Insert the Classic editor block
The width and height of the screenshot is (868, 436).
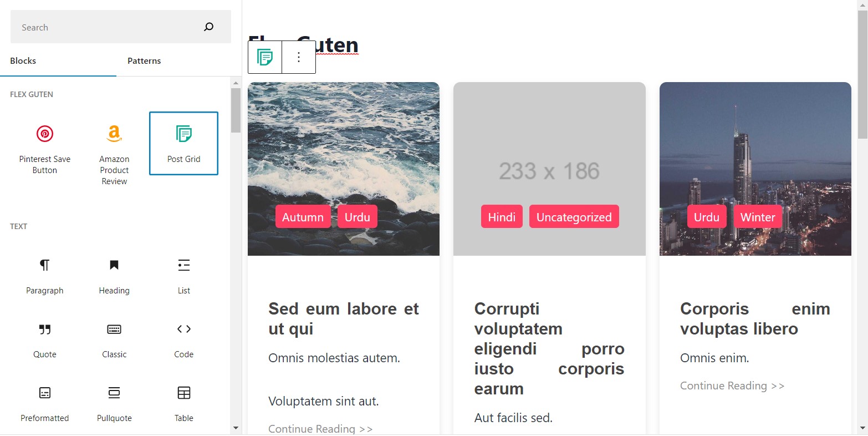coord(114,339)
